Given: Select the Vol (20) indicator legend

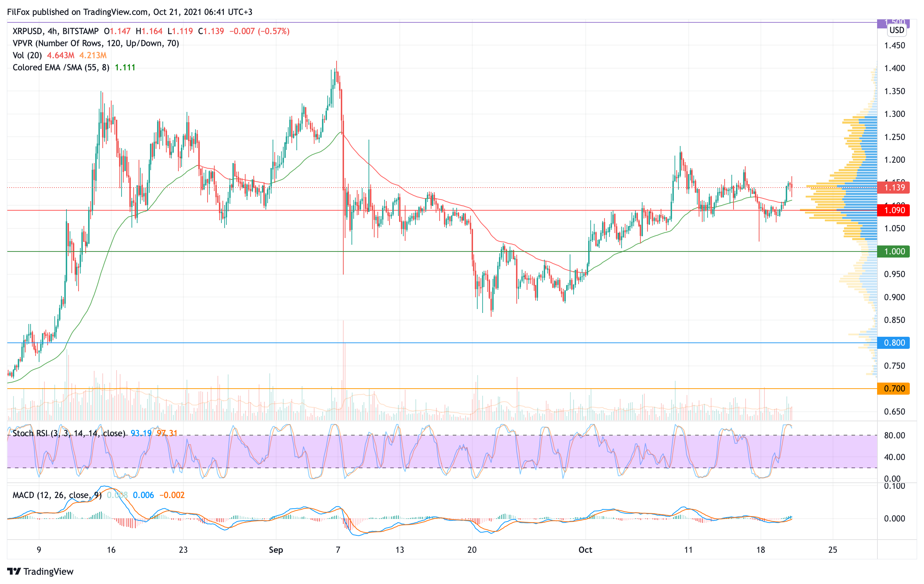Looking at the screenshot, I should click(x=27, y=55).
